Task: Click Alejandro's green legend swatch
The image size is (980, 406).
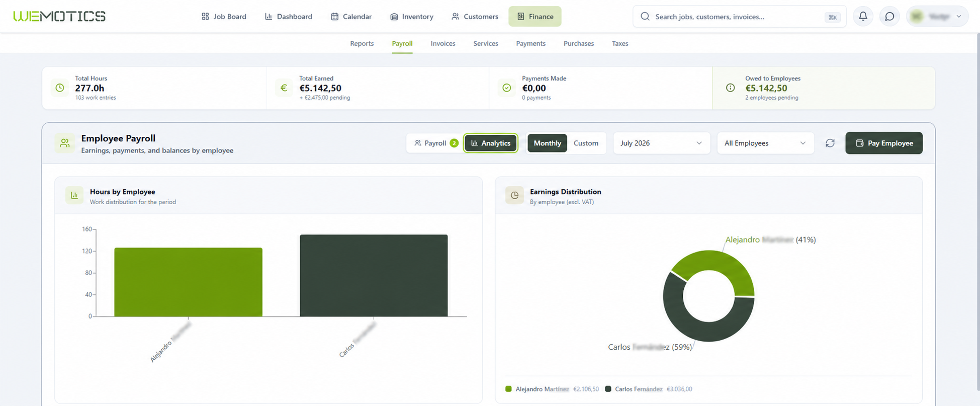Action: click(x=508, y=389)
